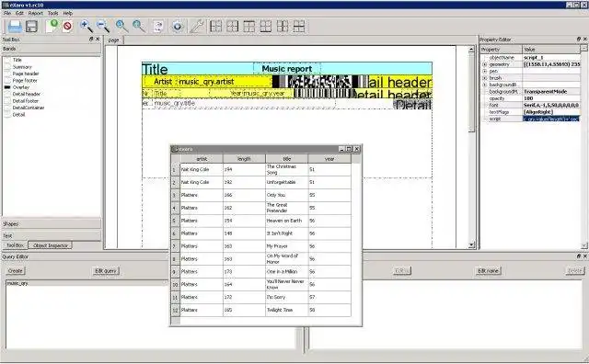Viewport: 589px width, 364px height.
Task: Click the Edit query button
Action: 106,270
